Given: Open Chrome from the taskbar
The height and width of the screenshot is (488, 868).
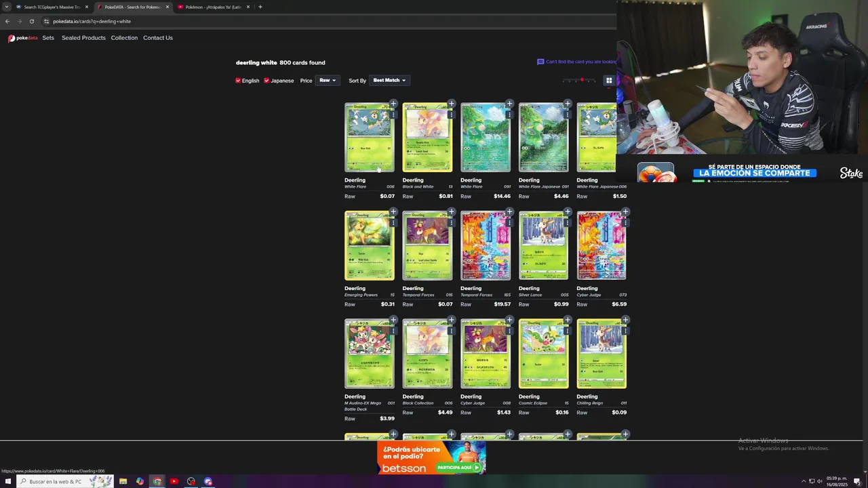Looking at the screenshot, I should (x=157, y=481).
